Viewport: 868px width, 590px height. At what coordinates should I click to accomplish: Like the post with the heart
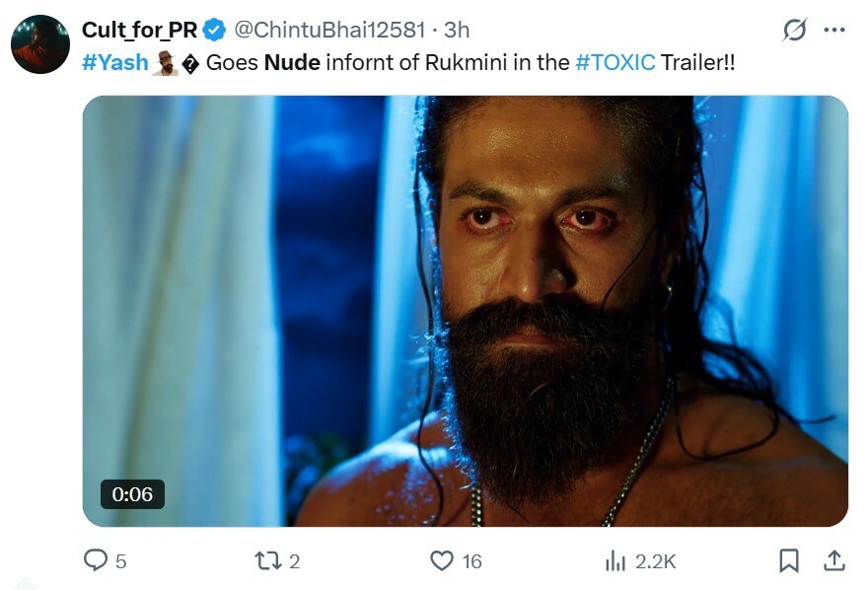click(x=442, y=560)
